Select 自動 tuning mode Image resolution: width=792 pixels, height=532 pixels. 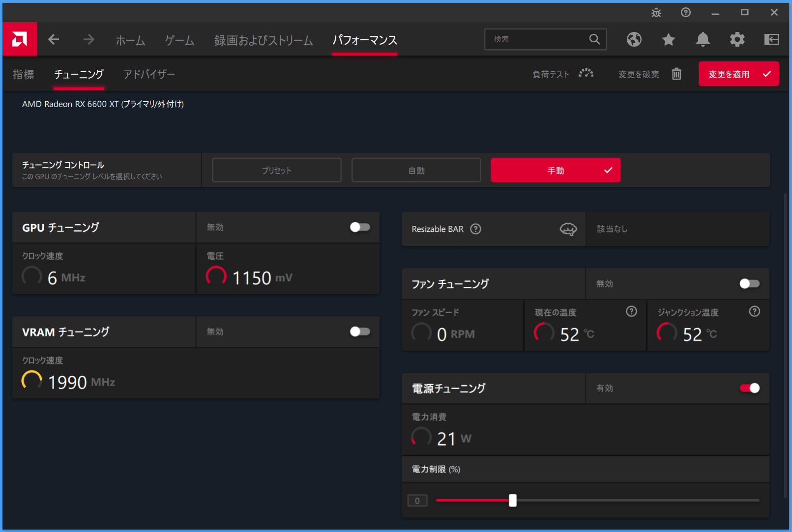tap(416, 170)
